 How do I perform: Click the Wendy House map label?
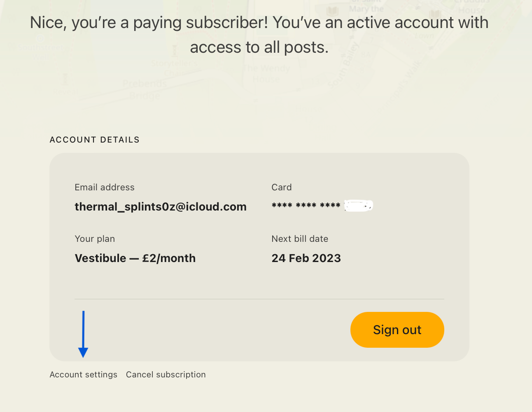pyautogui.click(x=266, y=73)
